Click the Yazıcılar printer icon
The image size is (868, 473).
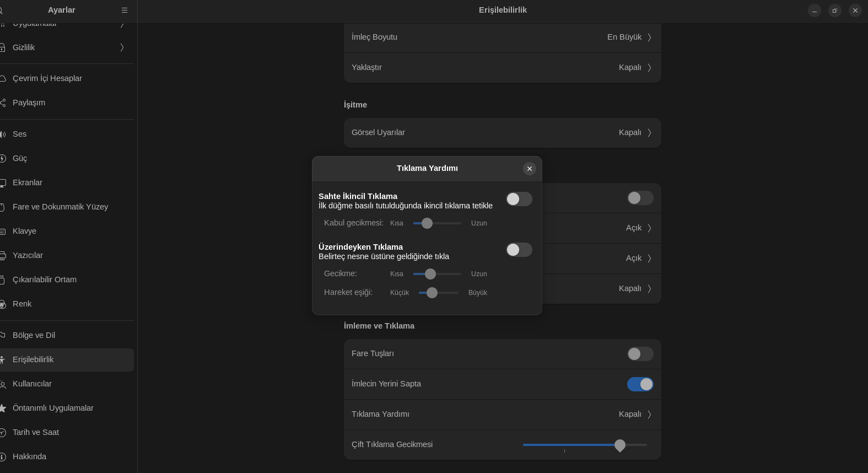tap(3, 256)
